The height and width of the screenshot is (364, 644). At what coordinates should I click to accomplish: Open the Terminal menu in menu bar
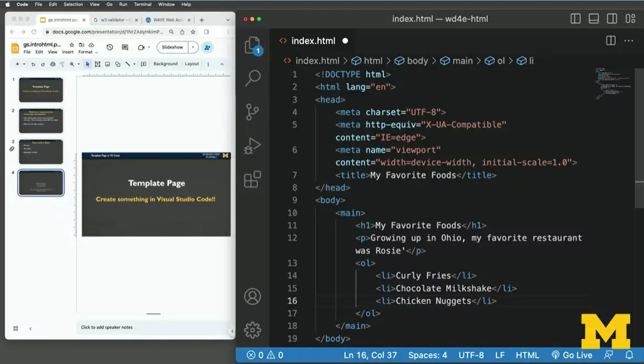143,4
